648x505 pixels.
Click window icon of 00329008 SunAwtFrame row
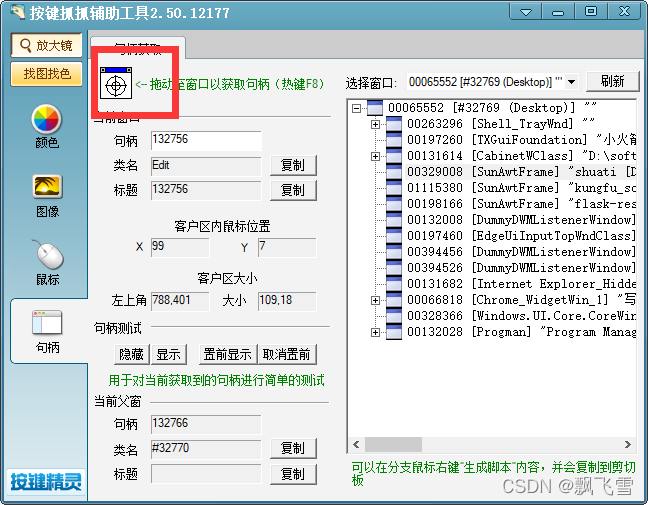point(394,172)
